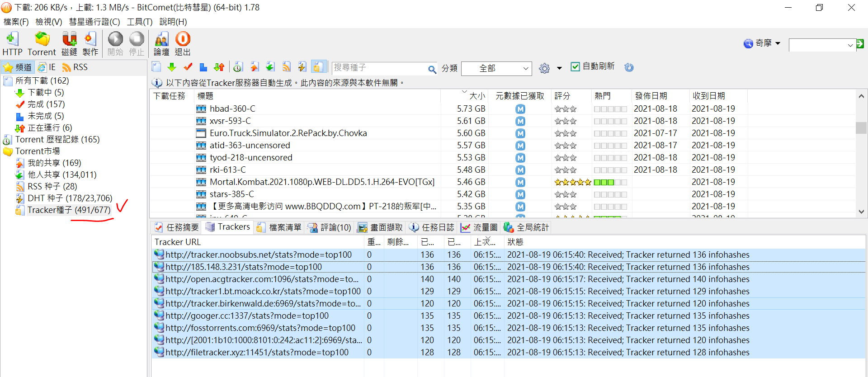Select 所有下載 (162) in the tree
Viewport: 868px width, 377px height.
click(42, 81)
